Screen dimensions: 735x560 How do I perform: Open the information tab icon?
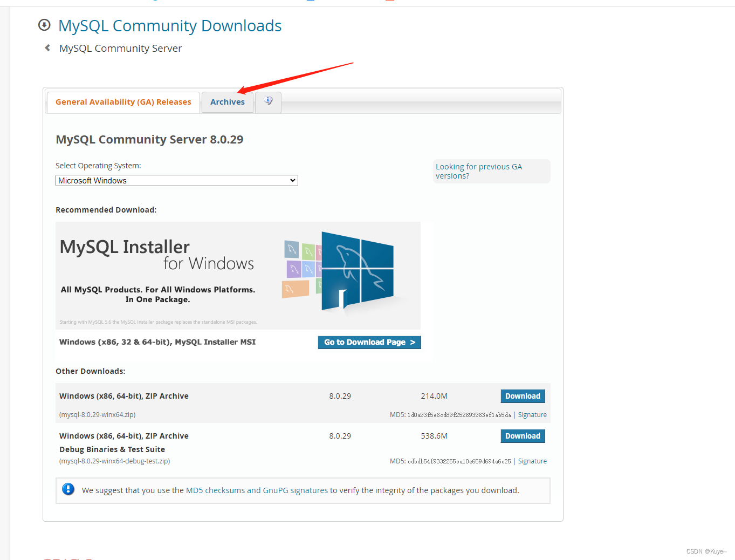pos(268,101)
